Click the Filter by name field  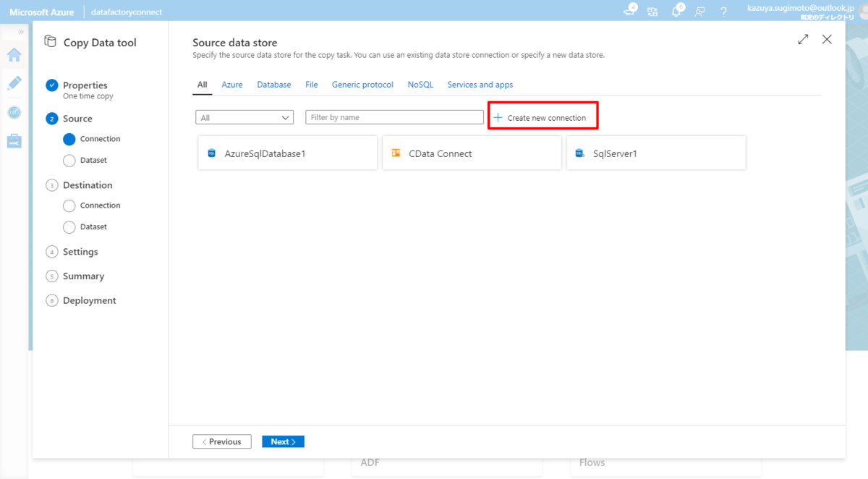click(394, 117)
